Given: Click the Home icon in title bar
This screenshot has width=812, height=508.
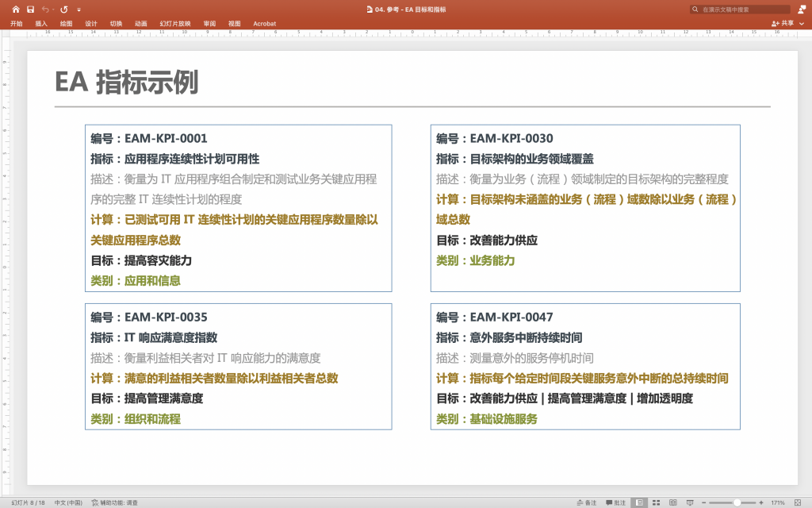Looking at the screenshot, I should pos(16,10).
